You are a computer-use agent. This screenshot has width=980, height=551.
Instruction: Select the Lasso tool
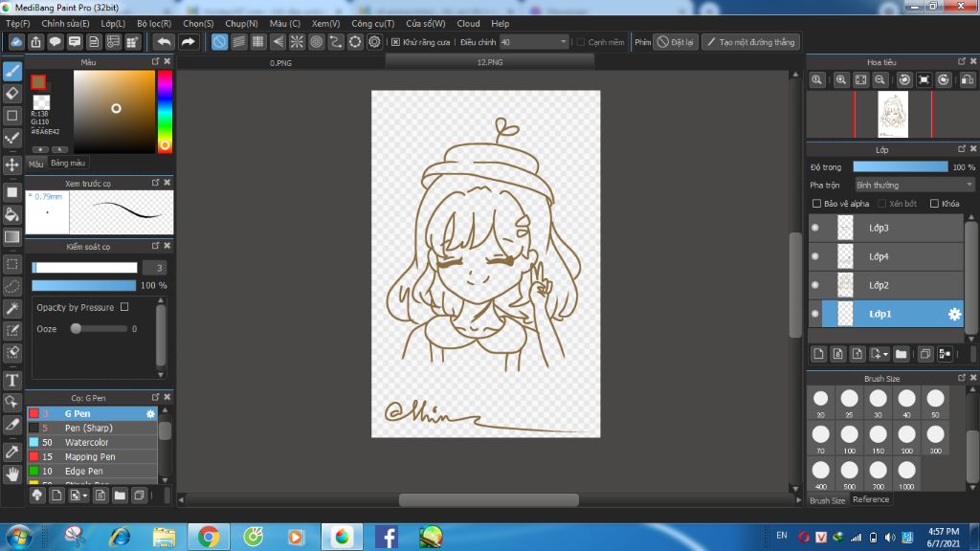click(x=12, y=286)
